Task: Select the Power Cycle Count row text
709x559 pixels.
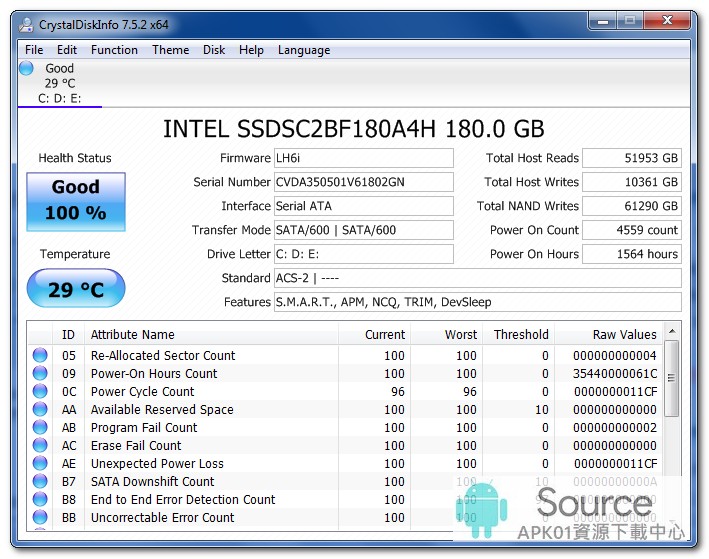Action: (142, 392)
